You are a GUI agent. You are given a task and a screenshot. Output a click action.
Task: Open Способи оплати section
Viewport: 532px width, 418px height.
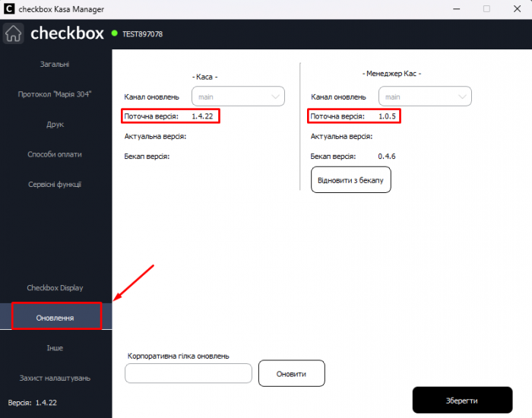[55, 154]
